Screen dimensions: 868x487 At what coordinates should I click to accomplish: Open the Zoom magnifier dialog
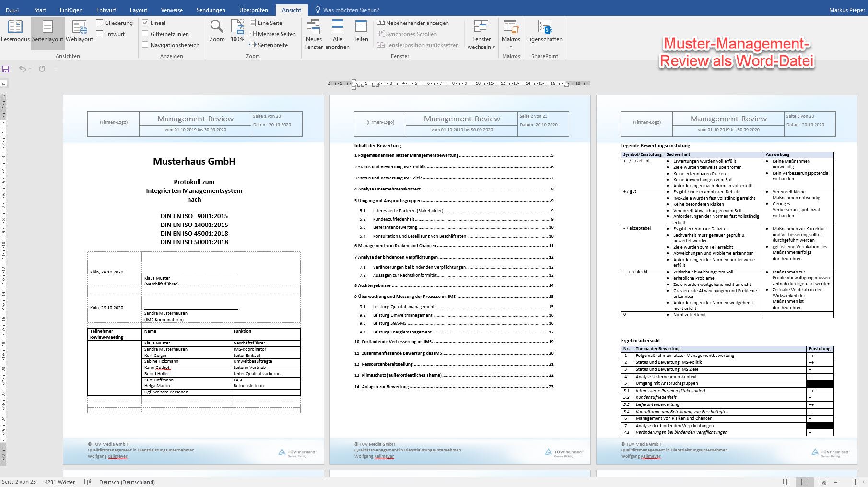217,31
